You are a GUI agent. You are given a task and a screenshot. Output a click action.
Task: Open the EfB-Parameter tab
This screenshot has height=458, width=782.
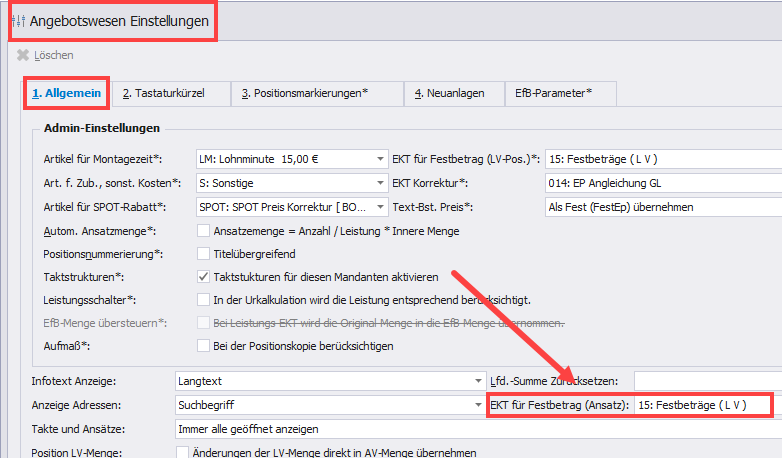click(x=553, y=93)
